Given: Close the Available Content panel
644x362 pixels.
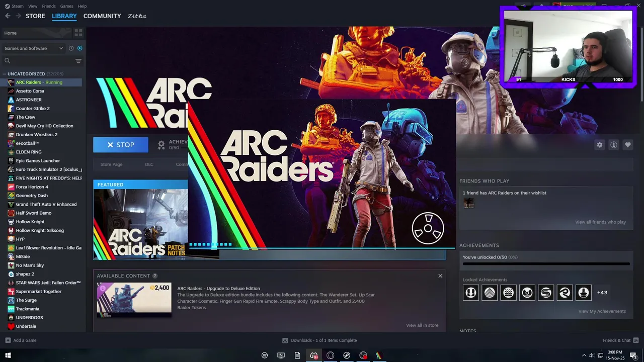Looking at the screenshot, I should point(440,276).
